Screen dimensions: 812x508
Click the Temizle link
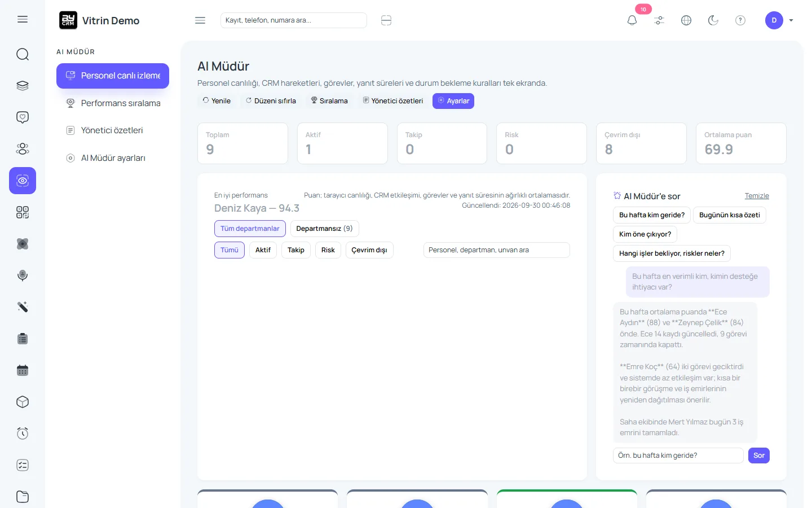pos(757,196)
